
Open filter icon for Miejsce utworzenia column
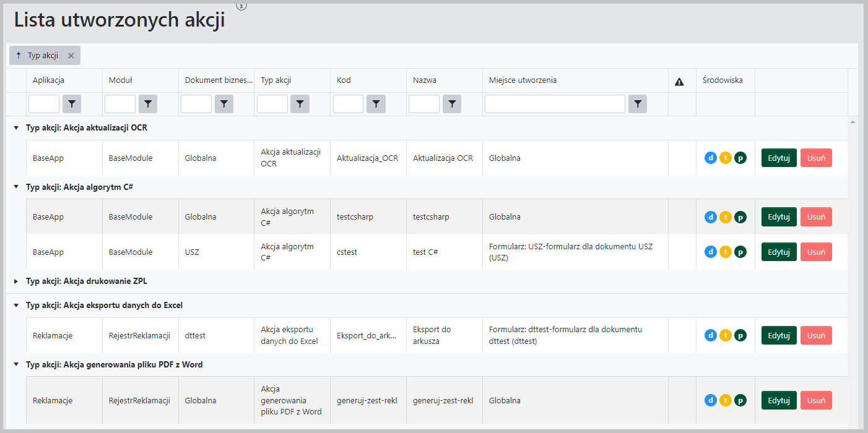(x=638, y=105)
